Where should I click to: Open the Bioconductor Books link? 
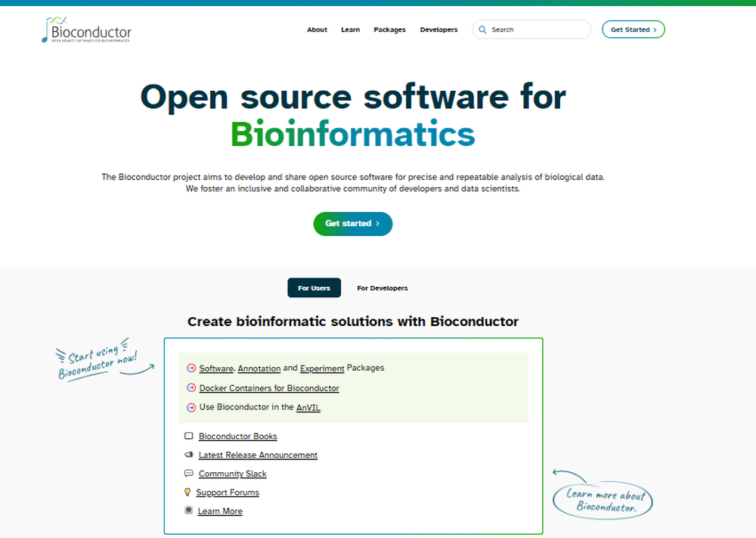pos(237,436)
